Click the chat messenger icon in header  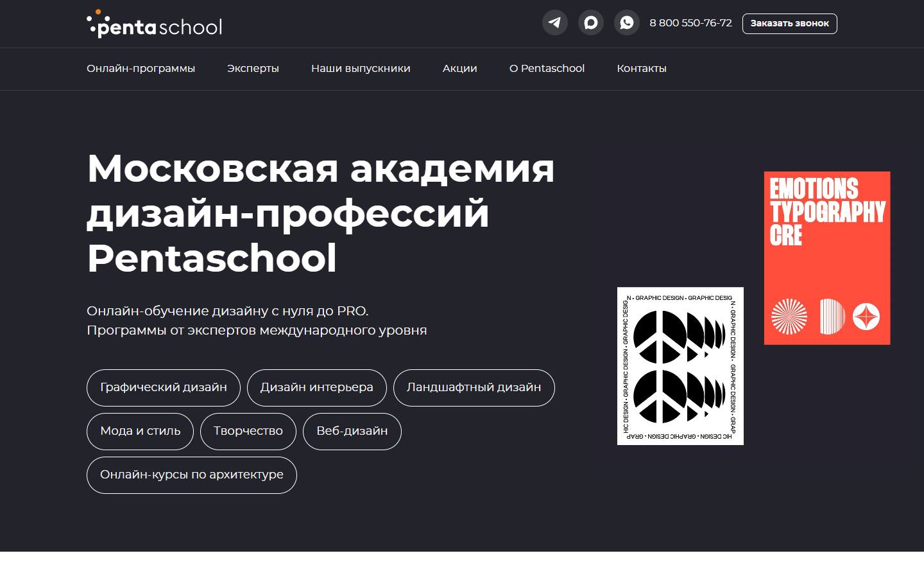point(591,23)
